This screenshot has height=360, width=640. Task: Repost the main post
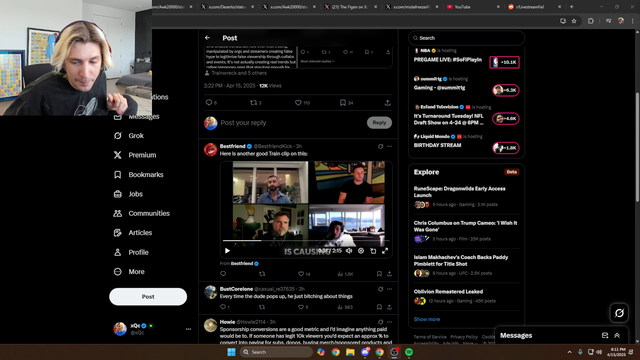click(x=253, y=102)
